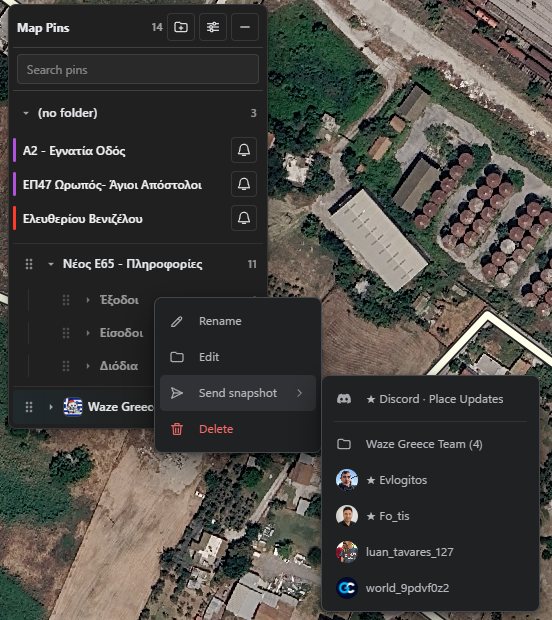
Task: Collapse the Νέος Ε65 - Πληροφορίες folder
Action: coord(51,264)
